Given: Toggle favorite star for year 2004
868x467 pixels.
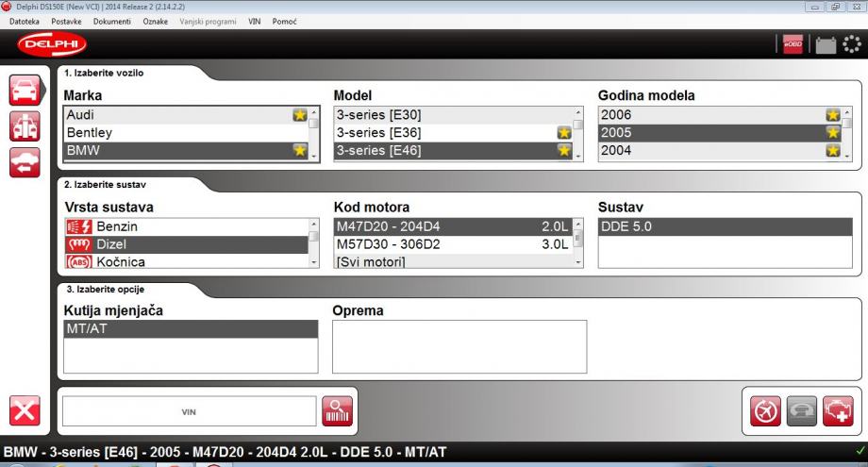Looking at the screenshot, I should (x=832, y=151).
